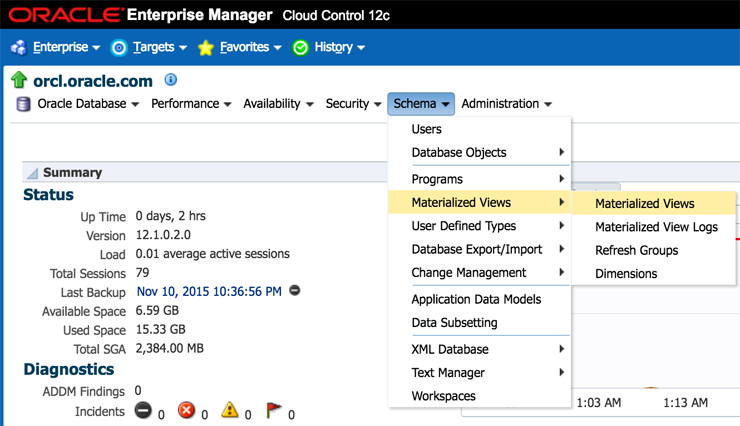
Task: Click the Favorites star icon
Action: 206,48
